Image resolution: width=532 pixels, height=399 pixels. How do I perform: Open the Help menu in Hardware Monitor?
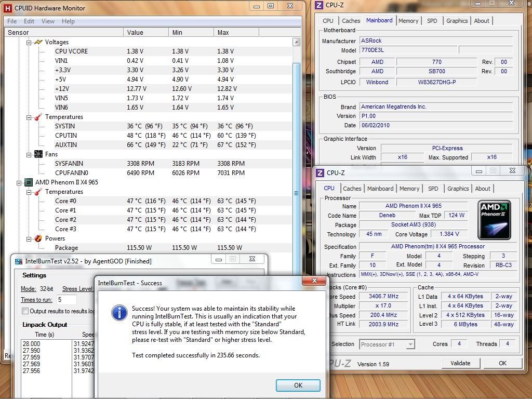click(x=68, y=21)
